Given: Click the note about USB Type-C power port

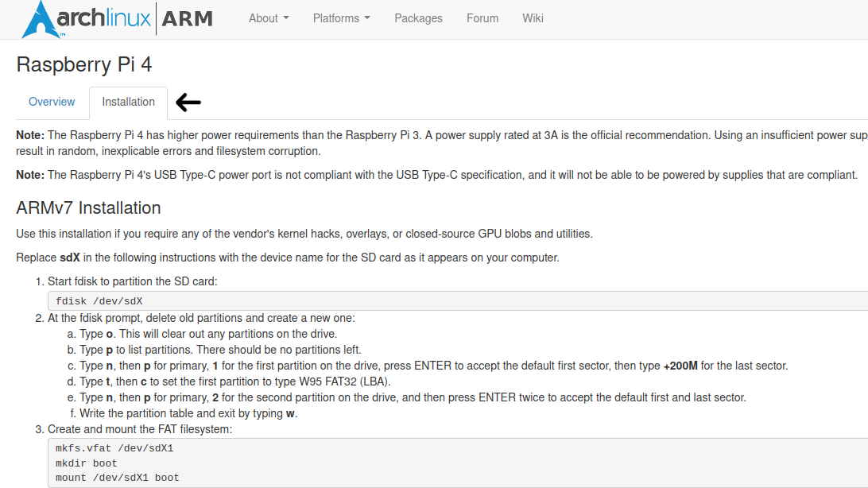Looking at the screenshot, I should (x=436, y=175).
